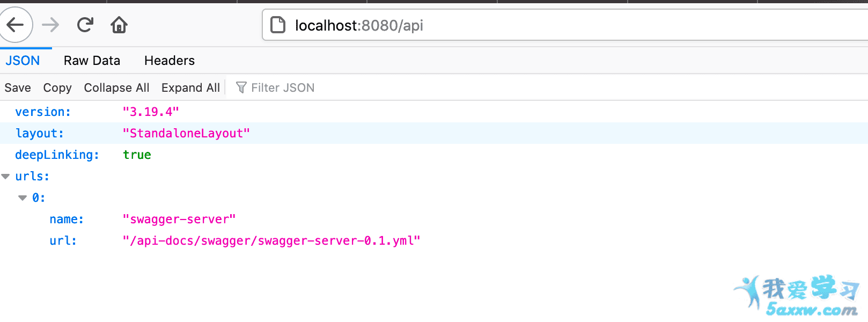The height and width of the screenshot is (322, 868).
Task: Collapse the urls array node
Action: pos(6,176)
